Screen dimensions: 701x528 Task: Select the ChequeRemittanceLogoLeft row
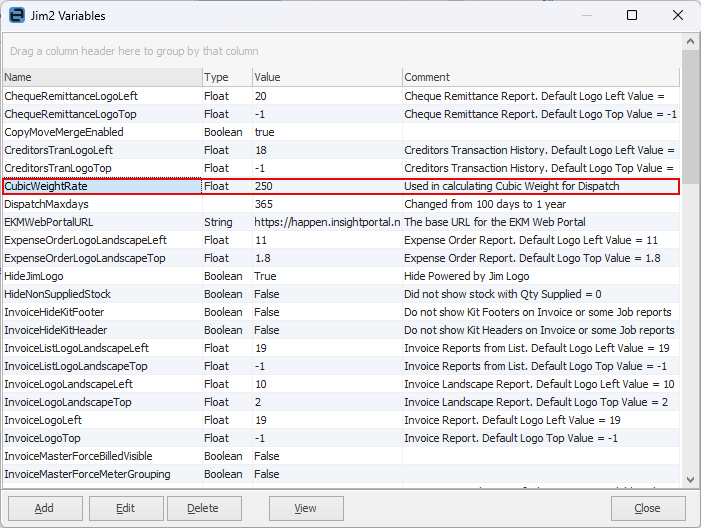341,96
